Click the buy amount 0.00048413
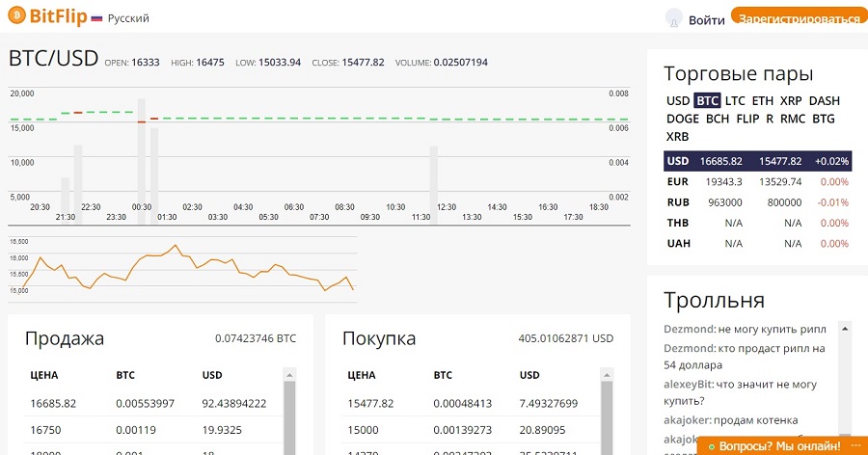 pyautogui.click(x=462, y=404)
